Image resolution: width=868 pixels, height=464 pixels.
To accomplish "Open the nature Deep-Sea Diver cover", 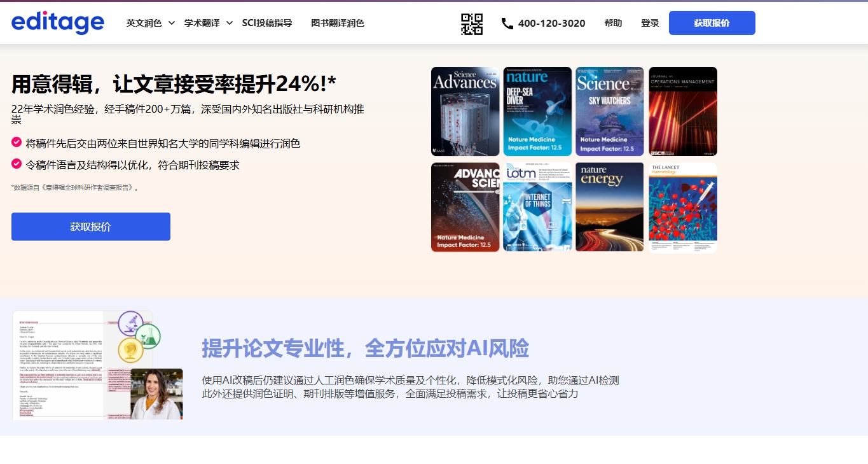I will point(537,111).
